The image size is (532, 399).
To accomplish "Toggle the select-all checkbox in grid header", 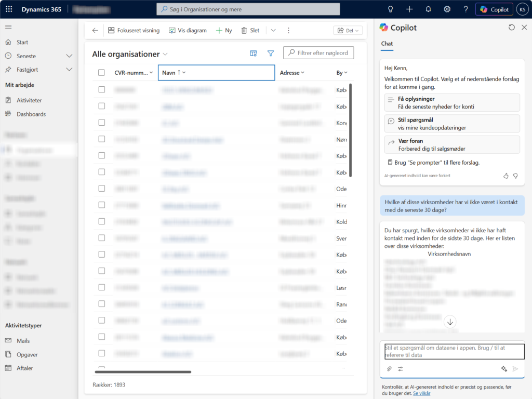I will coord(101,73).
